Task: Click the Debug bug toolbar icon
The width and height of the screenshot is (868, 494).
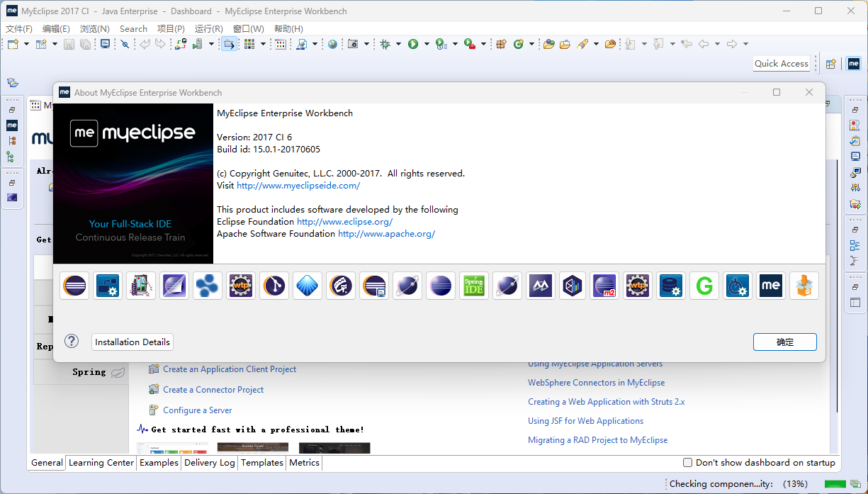Action: (x=385, y=44)
